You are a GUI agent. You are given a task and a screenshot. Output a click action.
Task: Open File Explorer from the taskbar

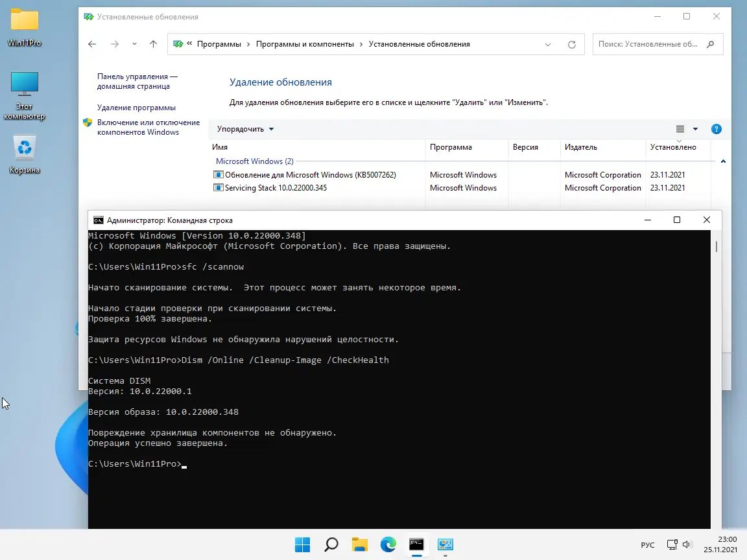click(x=359, y=546)
